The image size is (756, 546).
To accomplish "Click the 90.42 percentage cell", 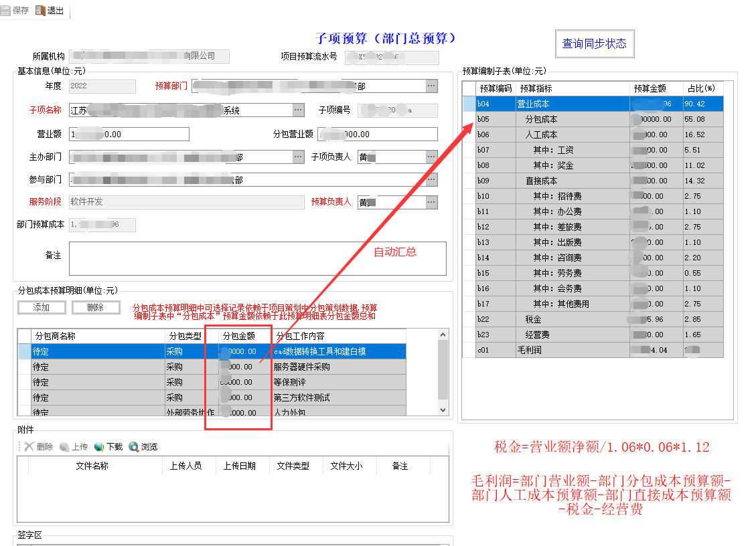I will pos(704,104).
